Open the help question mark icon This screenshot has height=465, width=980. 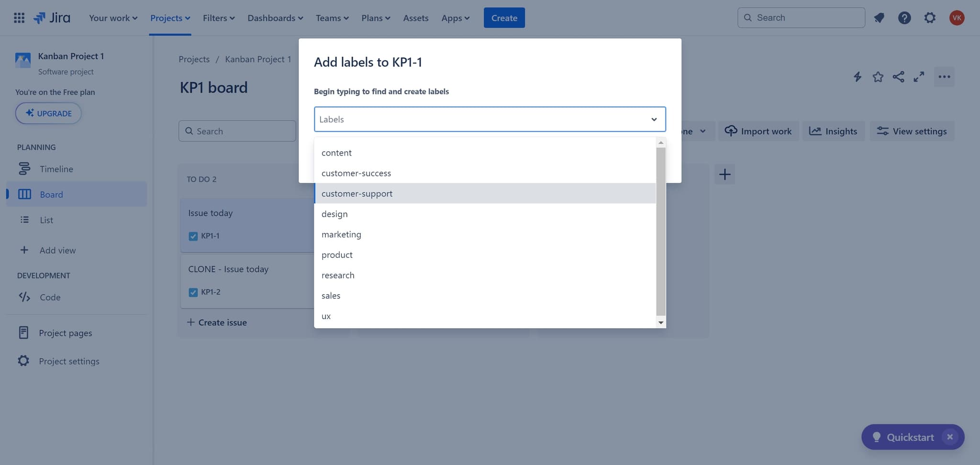(x=904, y=18)
